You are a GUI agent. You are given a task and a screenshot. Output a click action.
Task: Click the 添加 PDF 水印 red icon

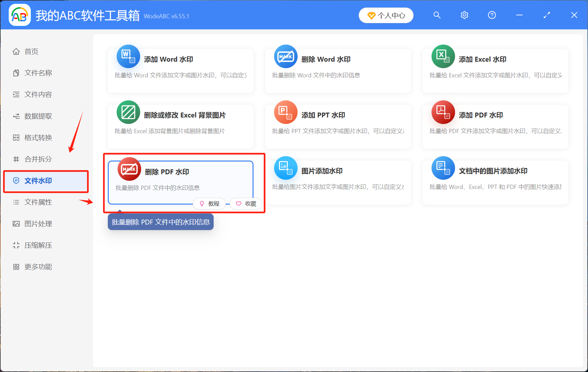[443, 112]
